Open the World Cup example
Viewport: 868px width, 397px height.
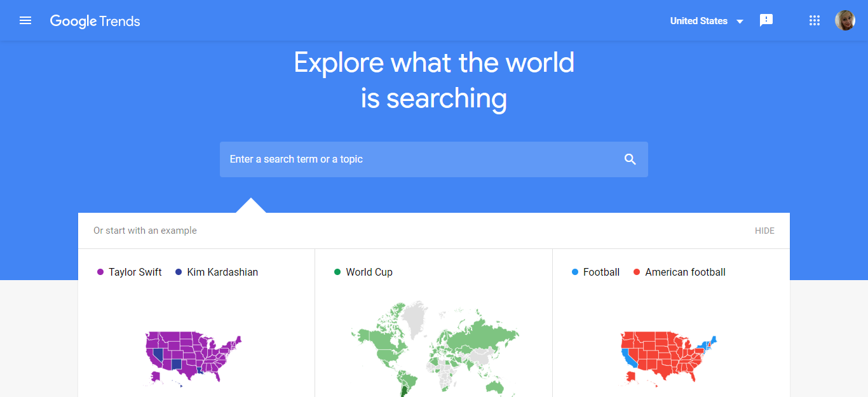tap(369, 272)
